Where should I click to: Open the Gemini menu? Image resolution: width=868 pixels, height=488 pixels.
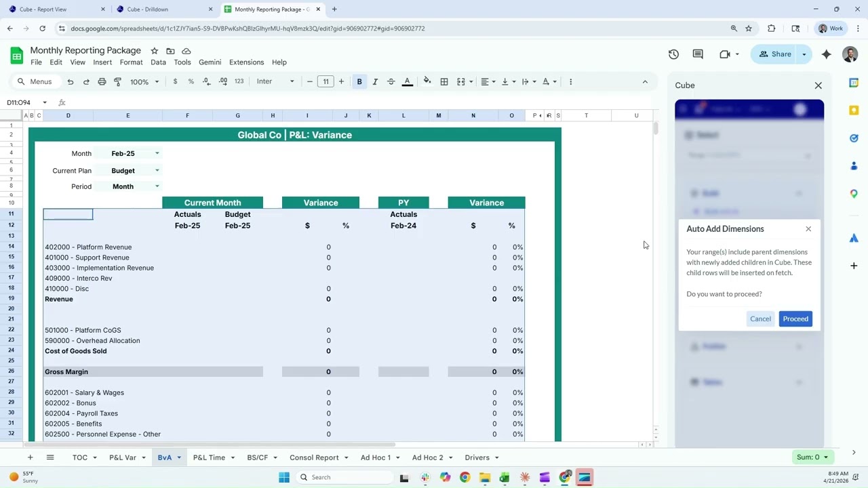click(210, 62)
